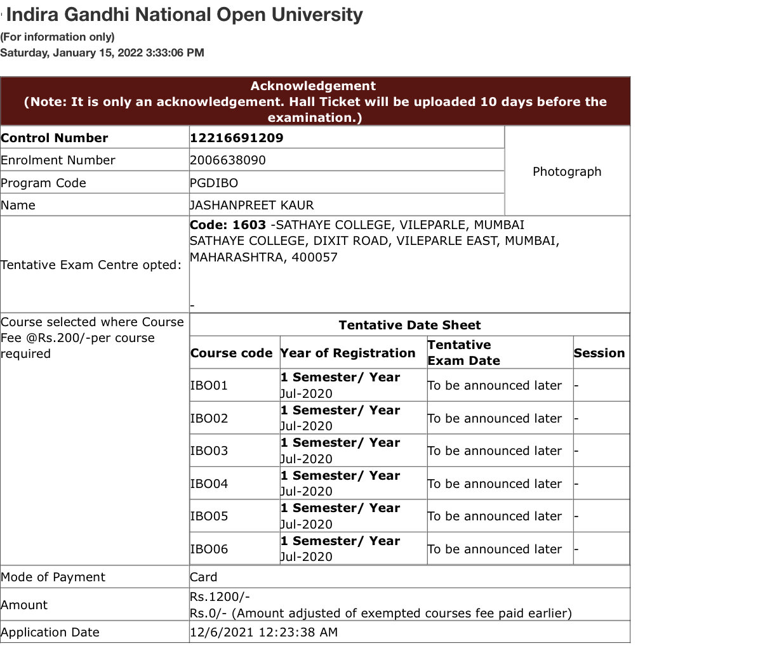Click course code IBO02

(x=209, y=418)
